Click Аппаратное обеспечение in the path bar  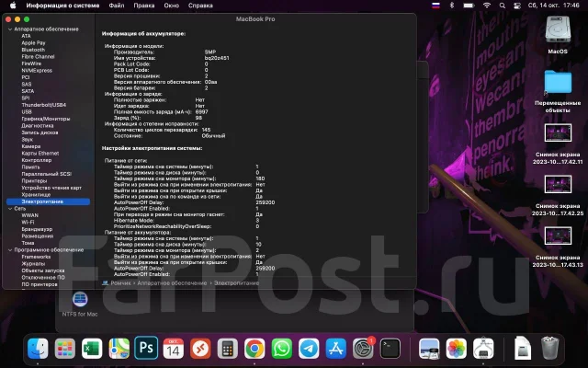tap(172, 282)
